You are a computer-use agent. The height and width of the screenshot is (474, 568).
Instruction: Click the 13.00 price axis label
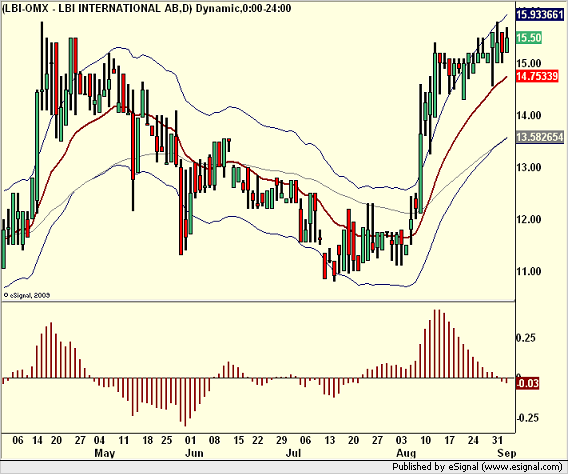point(529,167)
